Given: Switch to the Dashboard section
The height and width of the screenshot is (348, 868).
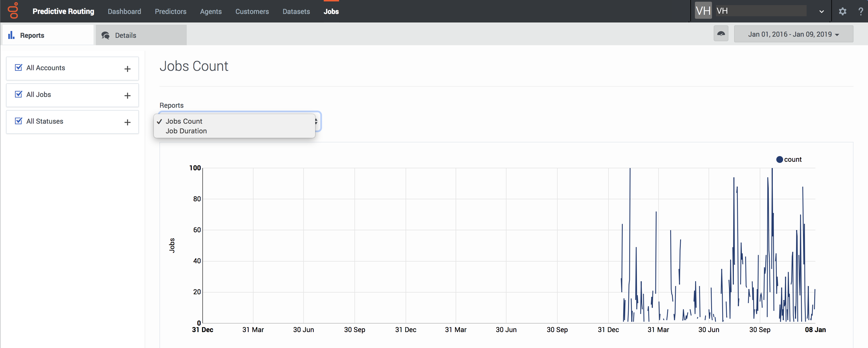Looking at the screenshot, I should pos(124,11).
